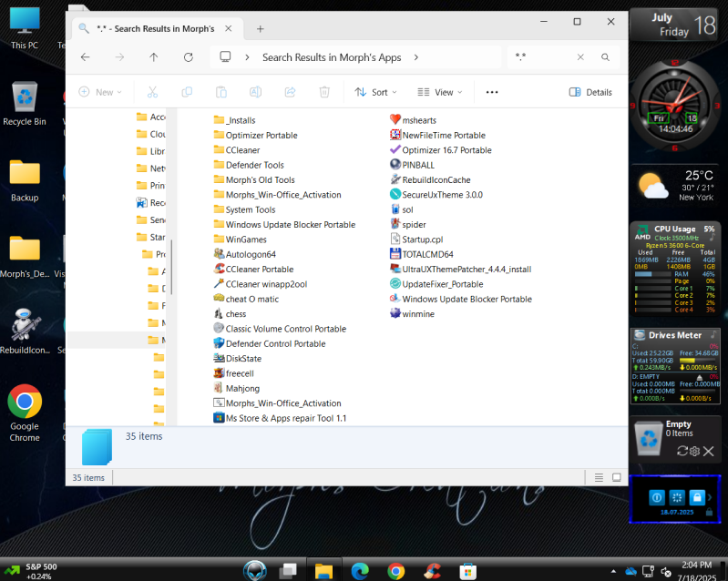Select UpdateFixer_Portable file
Screen dimensions: 728x581
pos(436,283)
